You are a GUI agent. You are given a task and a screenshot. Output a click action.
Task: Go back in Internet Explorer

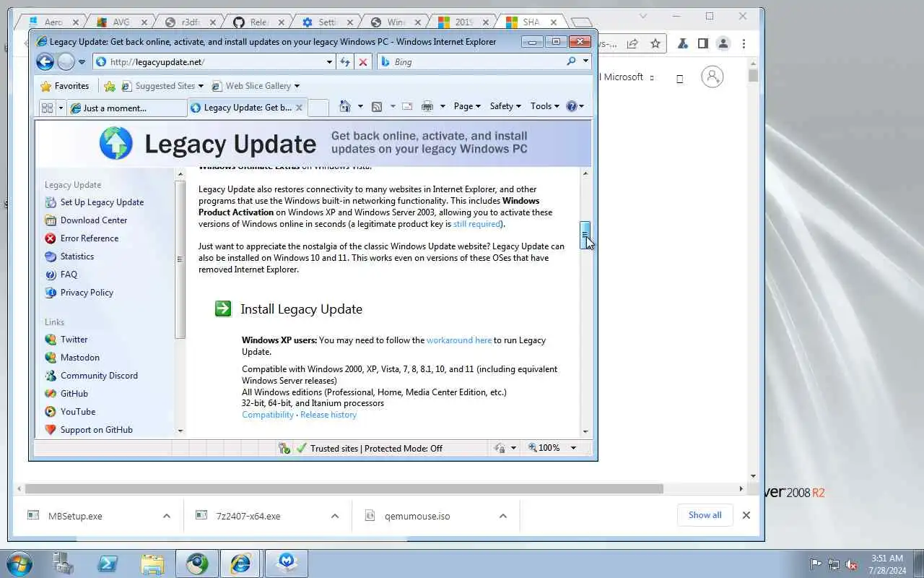click(x=45, y=61)
